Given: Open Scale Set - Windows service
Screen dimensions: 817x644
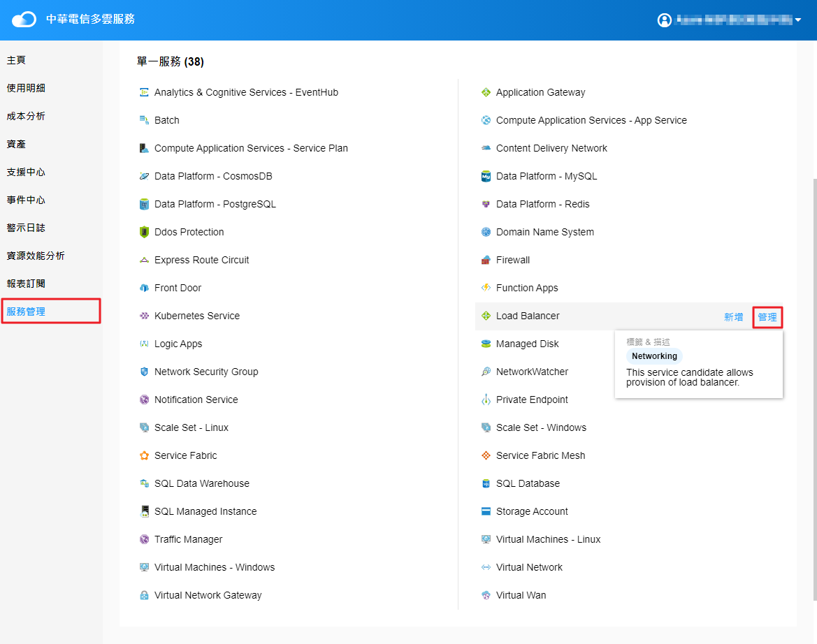Looking at the screenshot, I should point(541,427).
